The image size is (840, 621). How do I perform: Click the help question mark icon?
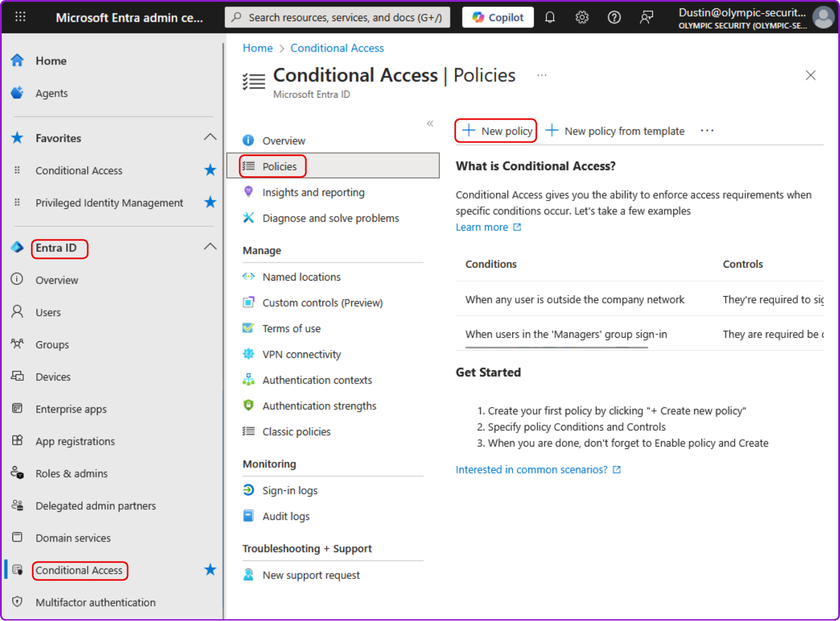point(614,17)
